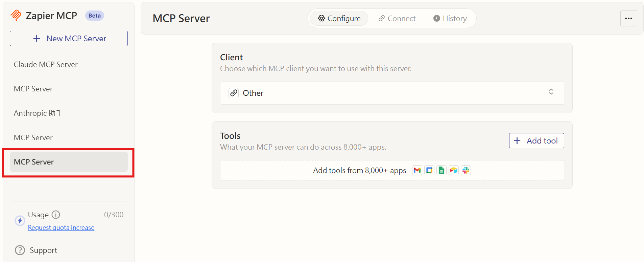
Task: Click the Add tool button
Action: 536,140
